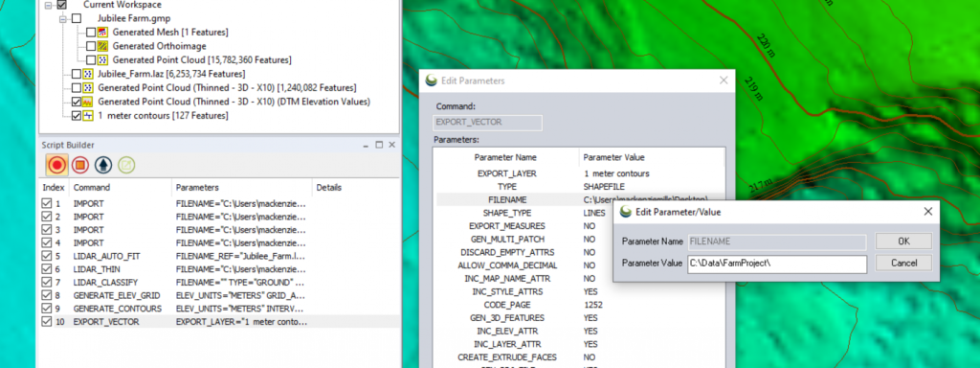Click the Details column header
Screen dimensions: 980x368
click(x=355, y=188)
